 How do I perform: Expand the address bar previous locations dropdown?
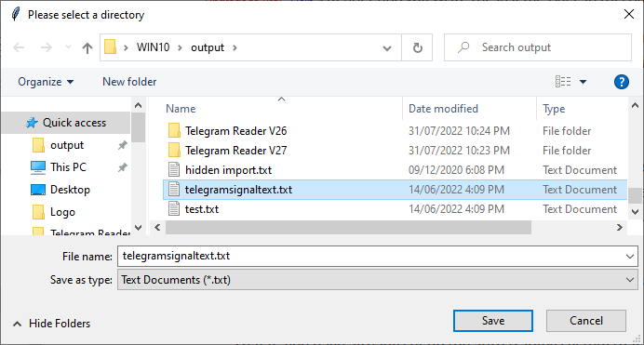coord(387,48)
